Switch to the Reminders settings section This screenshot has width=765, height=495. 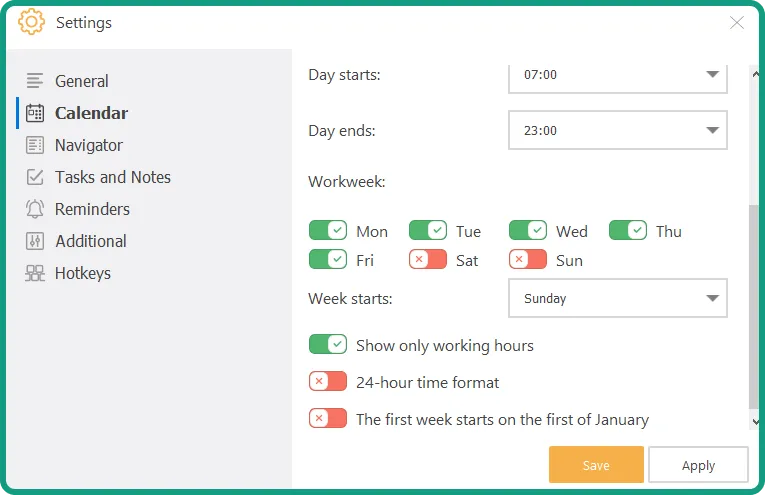[92, 209]
